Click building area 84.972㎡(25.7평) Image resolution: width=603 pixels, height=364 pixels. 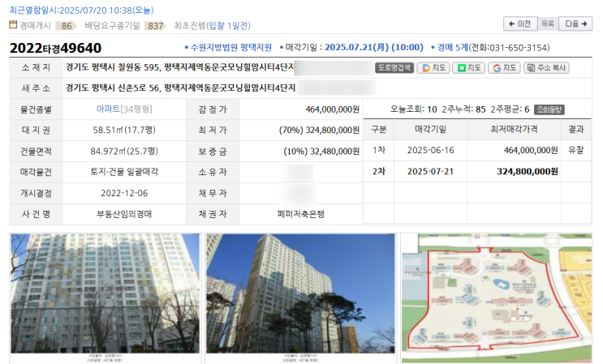click(124, 151)
